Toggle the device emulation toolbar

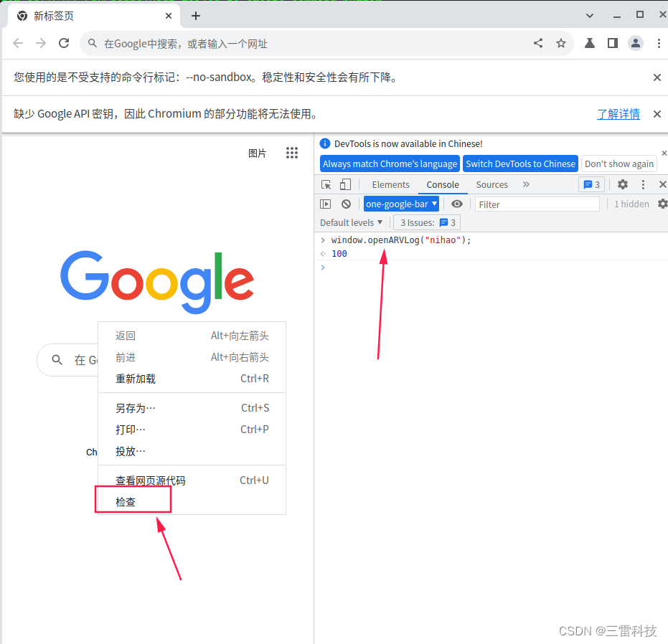[x=345, y=184]
